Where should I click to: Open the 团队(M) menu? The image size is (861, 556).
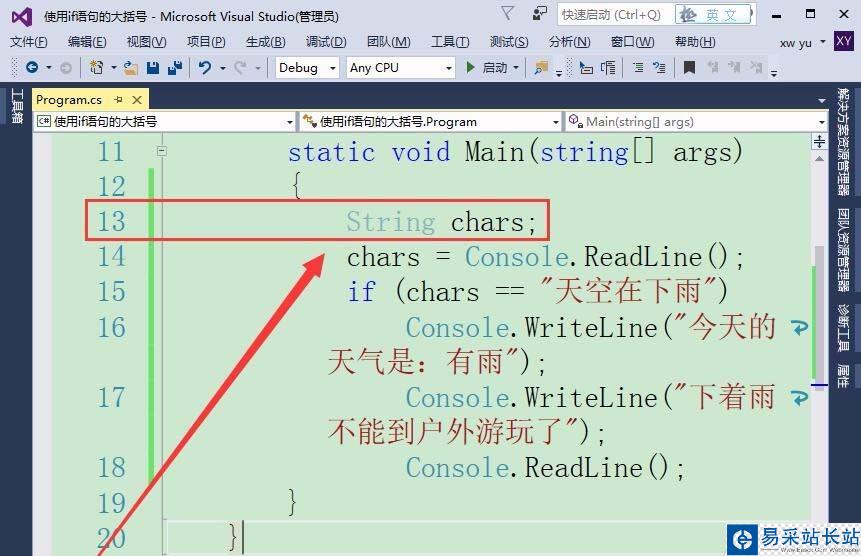coord(389,42)
